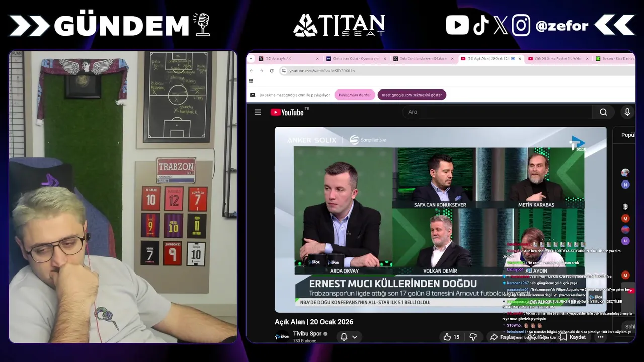Image resolution: width=644 pixels, height=362 pixels.
Task: Click the Instagram icon in the overlay header
Action: (x=521, y=25)
